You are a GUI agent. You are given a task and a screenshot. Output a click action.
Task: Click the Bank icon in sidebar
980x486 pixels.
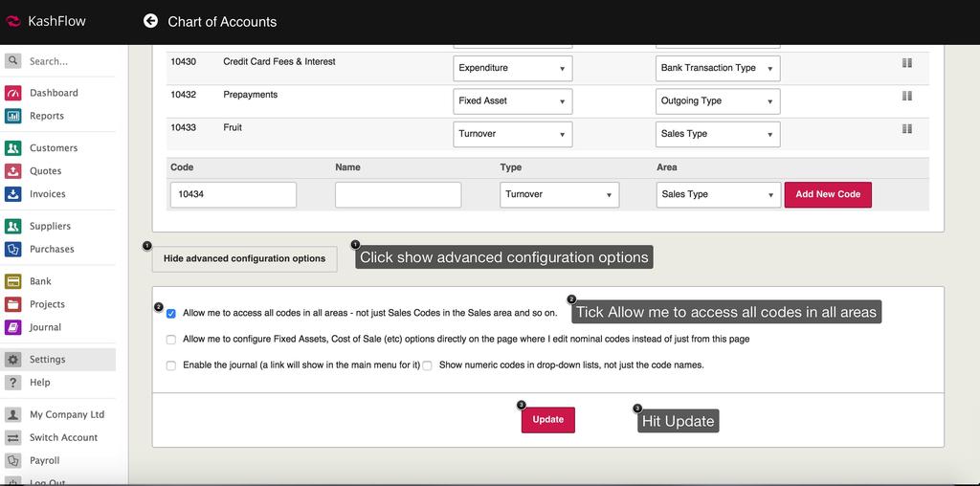12,281
